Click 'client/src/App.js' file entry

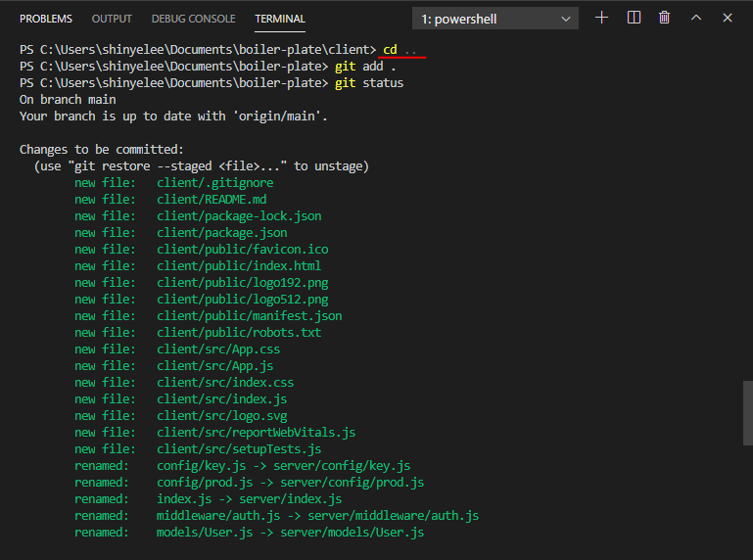[215, 366]
